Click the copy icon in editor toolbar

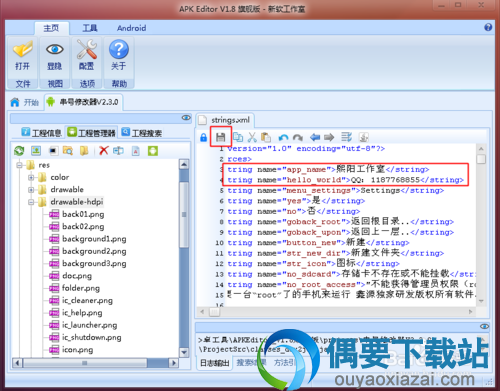click(x=238, y=137)
